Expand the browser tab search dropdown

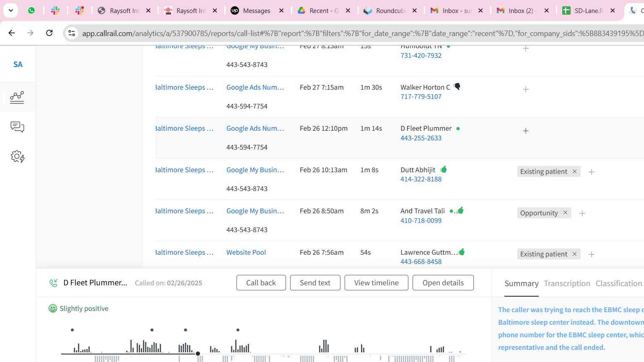click(x=11, y=10)
